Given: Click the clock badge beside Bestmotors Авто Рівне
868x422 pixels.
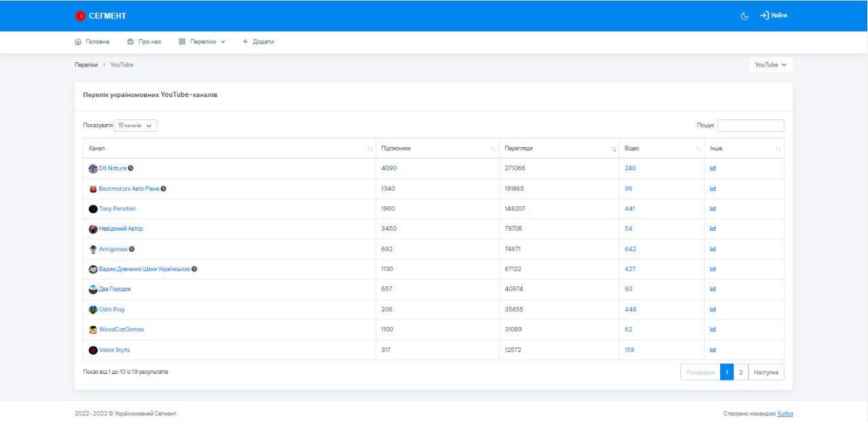Looking at the screenshot, I should (163, 189).
